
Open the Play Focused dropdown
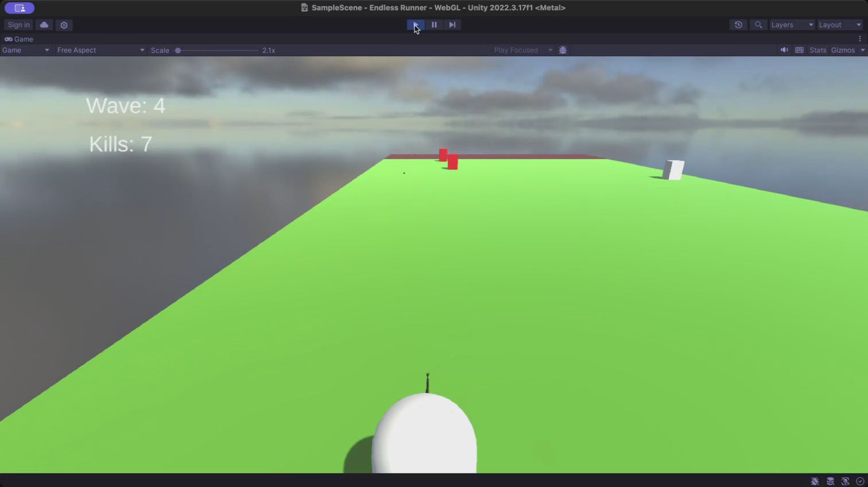point(522,50)
